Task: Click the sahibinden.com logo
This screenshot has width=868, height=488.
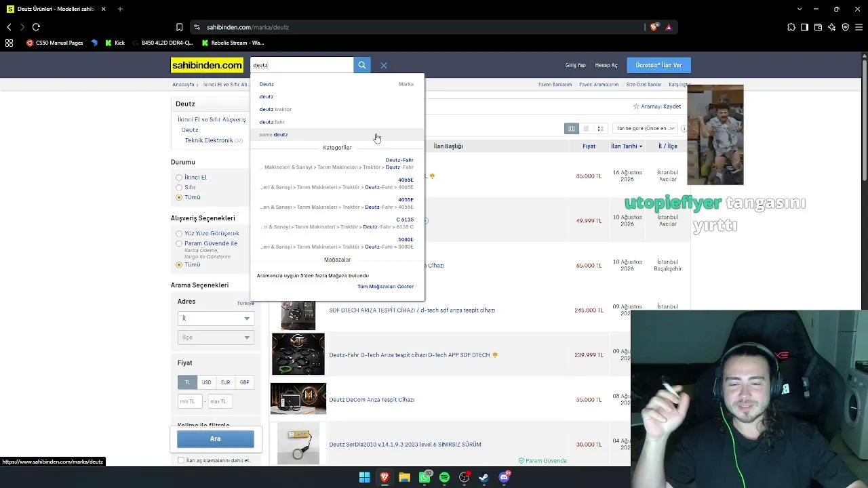Action: [207, 65]
